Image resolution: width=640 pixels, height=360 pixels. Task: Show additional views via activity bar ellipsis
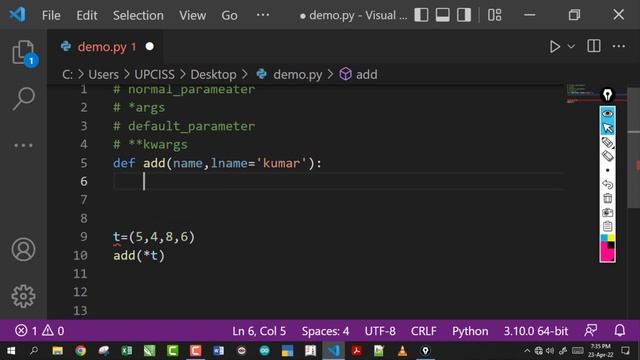point(23,145)
